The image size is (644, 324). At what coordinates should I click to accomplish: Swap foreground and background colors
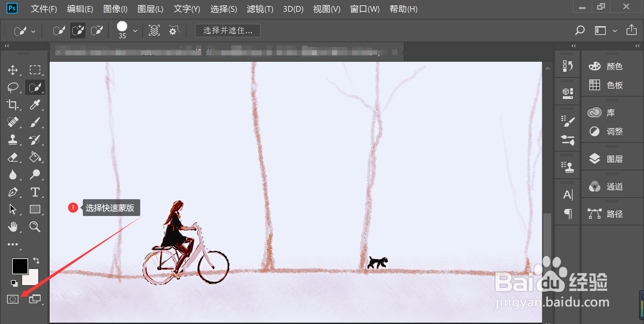[36, 260]
